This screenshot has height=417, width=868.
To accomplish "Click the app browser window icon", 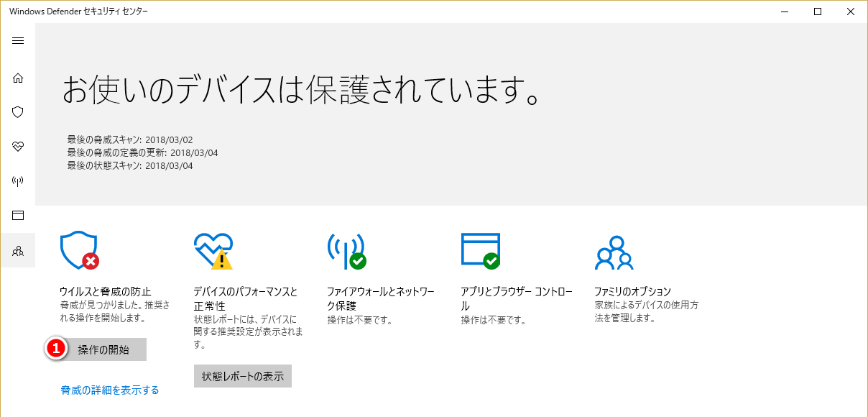I will tap(481, 251).
